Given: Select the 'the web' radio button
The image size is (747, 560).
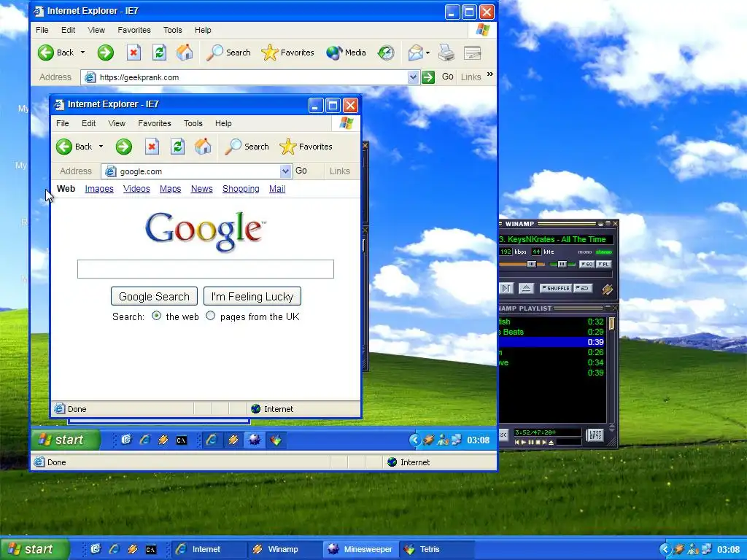Looking at the screenshot, I should click(156, 315).
